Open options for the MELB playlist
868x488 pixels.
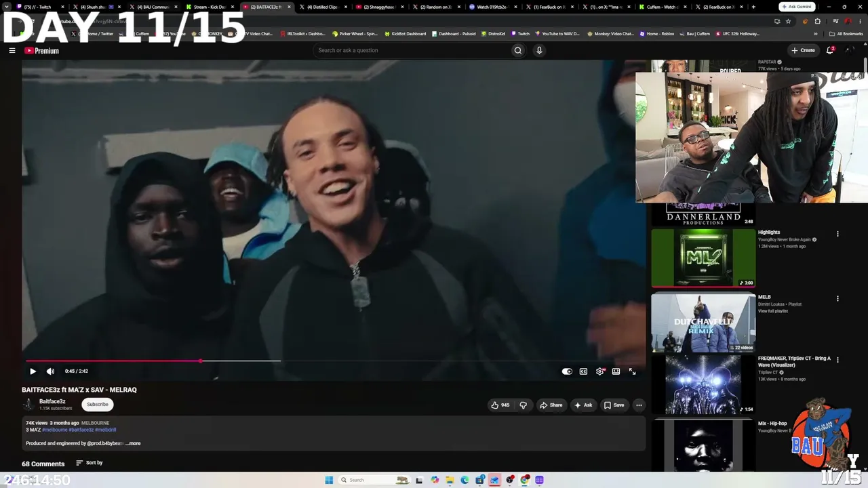(837, 298)
